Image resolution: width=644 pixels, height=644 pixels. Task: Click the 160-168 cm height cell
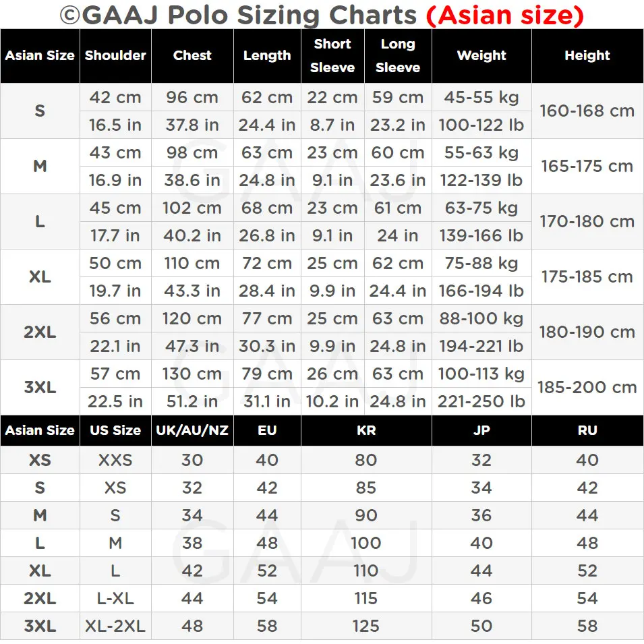pos(587,111)
